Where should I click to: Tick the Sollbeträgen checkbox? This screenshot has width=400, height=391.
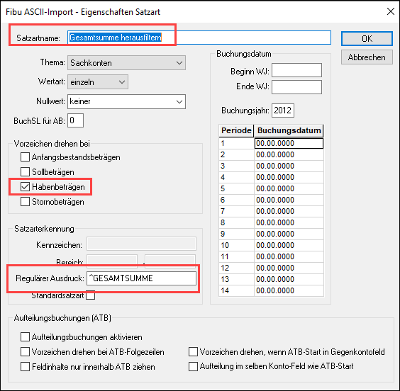click(x=25, y=172)
